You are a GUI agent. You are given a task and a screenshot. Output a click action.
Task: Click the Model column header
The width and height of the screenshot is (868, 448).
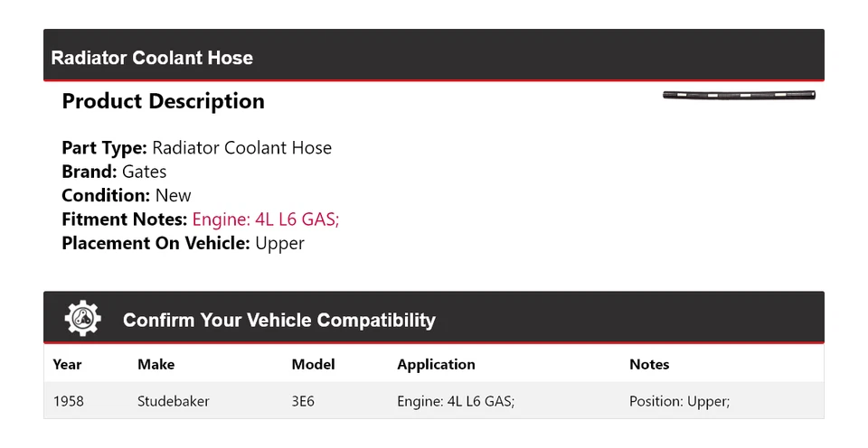[313, 364]
